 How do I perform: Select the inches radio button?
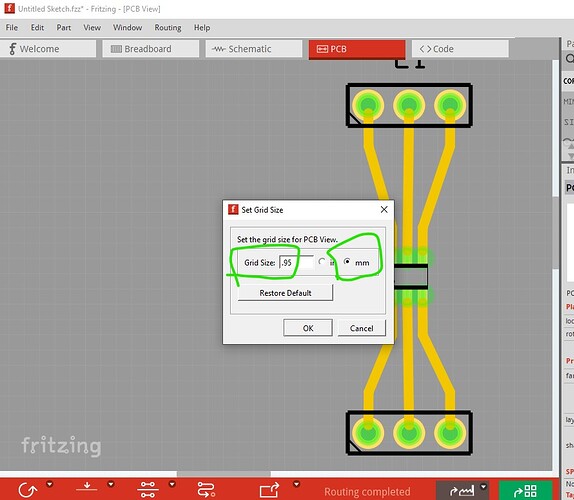[322, 262]
